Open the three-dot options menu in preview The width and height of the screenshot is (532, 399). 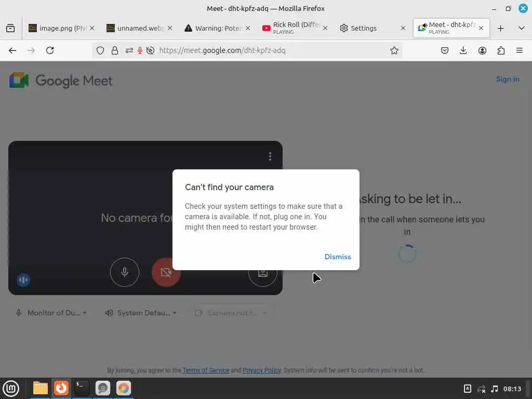coord(270,156)
